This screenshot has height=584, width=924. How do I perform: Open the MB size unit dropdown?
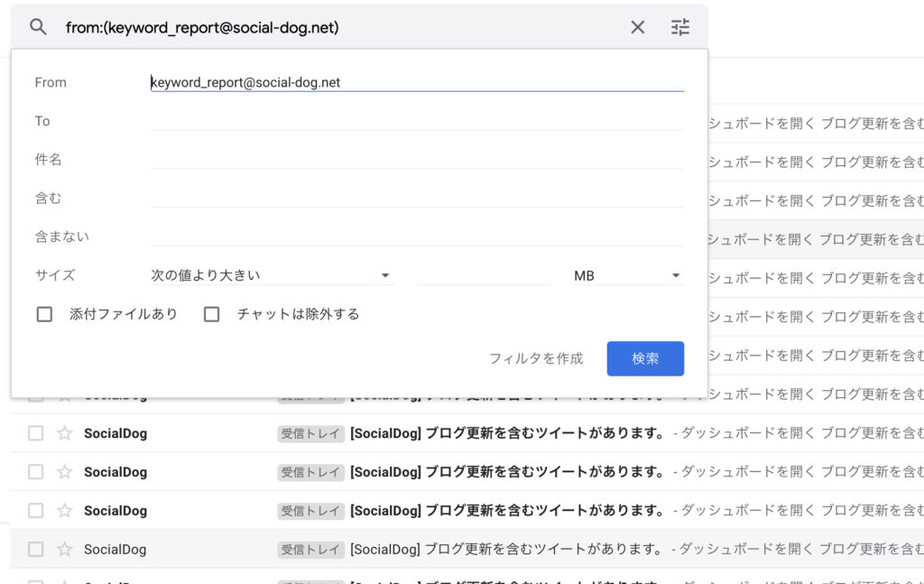(628, 275)
